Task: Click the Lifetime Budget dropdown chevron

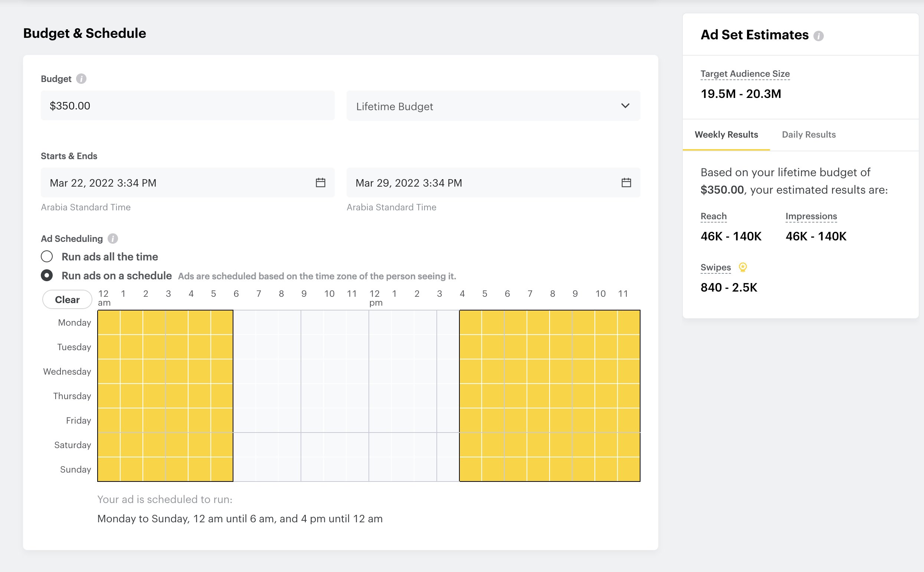Action: [x=625, y=106]
